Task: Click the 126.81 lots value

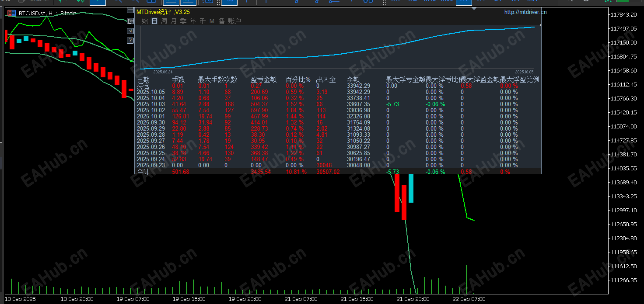Action: click(180, 116)
